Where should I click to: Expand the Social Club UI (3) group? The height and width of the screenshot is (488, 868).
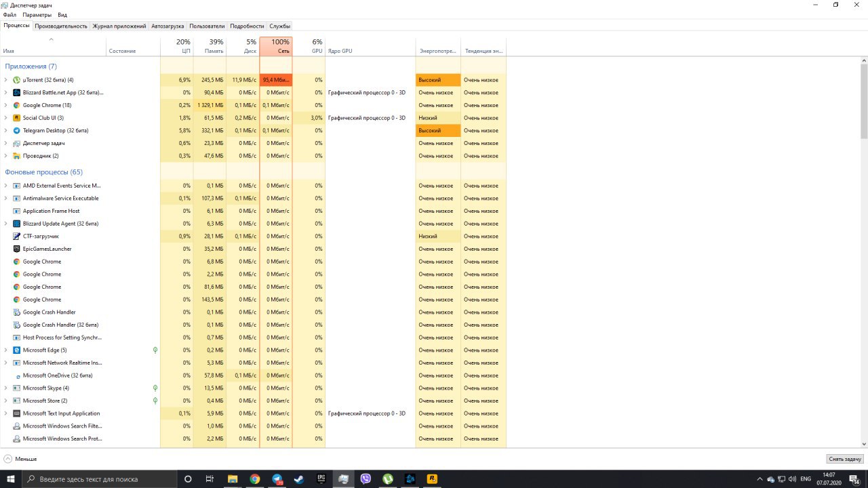point(6,118)
